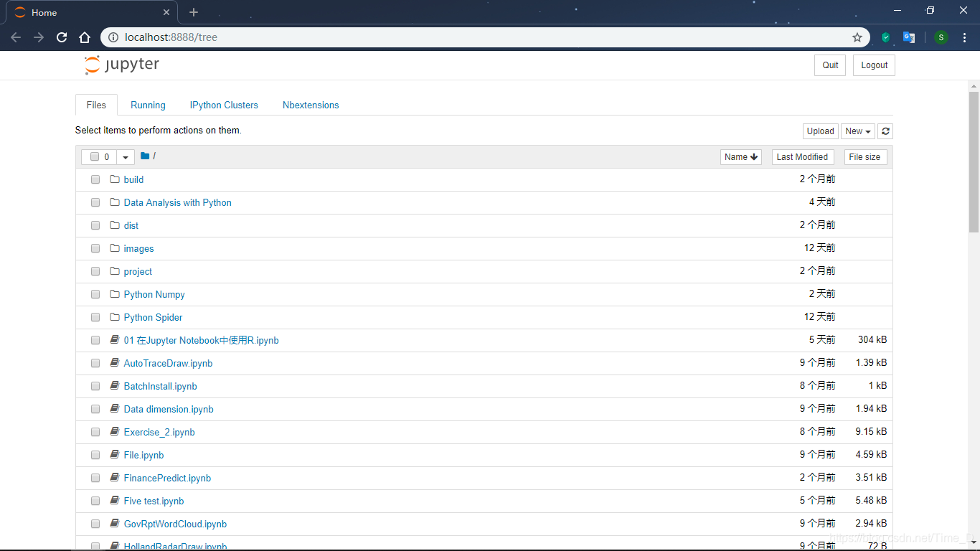Switch to the Running tab

[148, 105]
